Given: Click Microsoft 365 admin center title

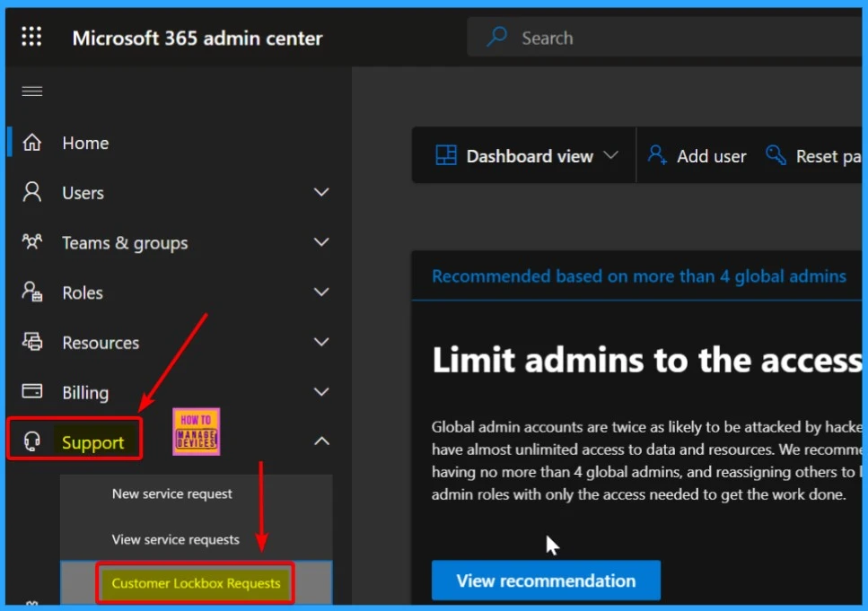Looking at the screenshot, I should click(197, 38).
